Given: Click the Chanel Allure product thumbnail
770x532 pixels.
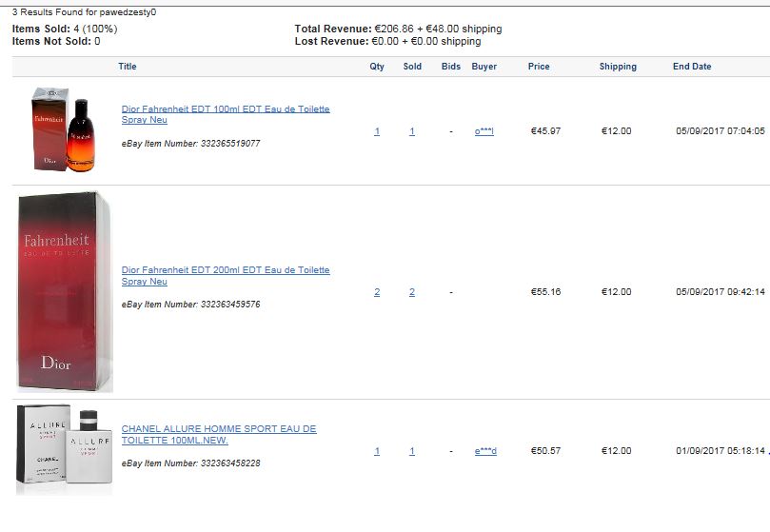Looking at the screenshot, I should pos(65,449).
